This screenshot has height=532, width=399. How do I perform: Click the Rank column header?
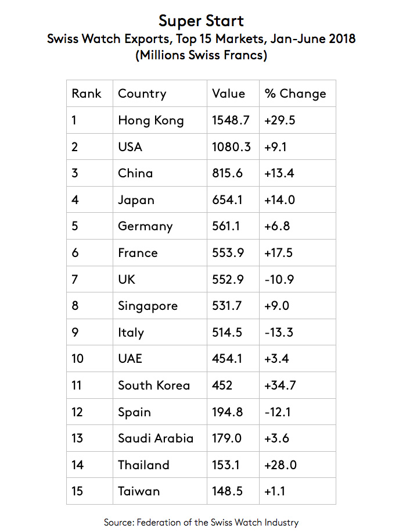87,94
